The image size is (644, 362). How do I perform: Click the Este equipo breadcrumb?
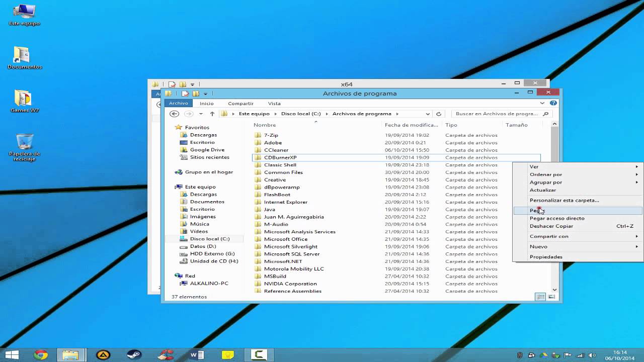coord(254,114)
